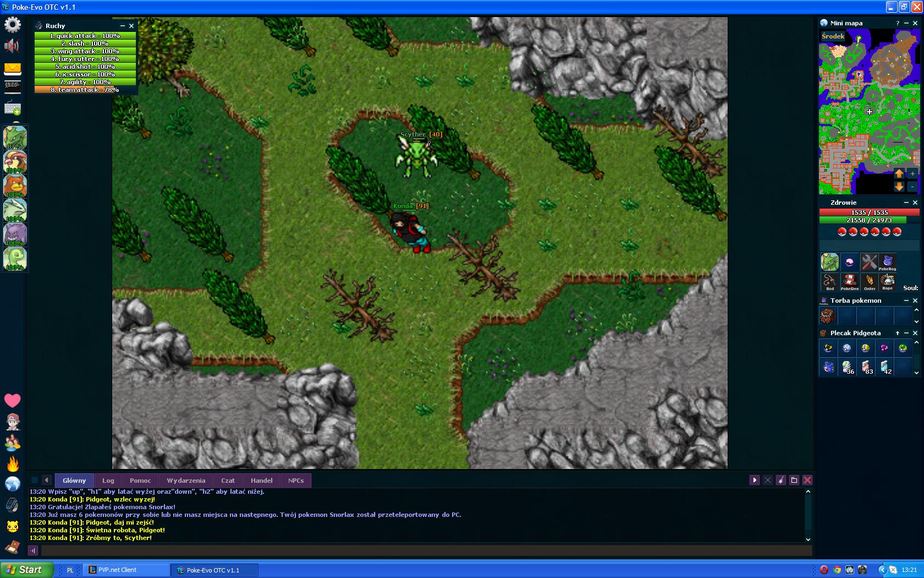Screen dimensions: 924x578
Task: Click the x-scissor move button
Action: 85,74
